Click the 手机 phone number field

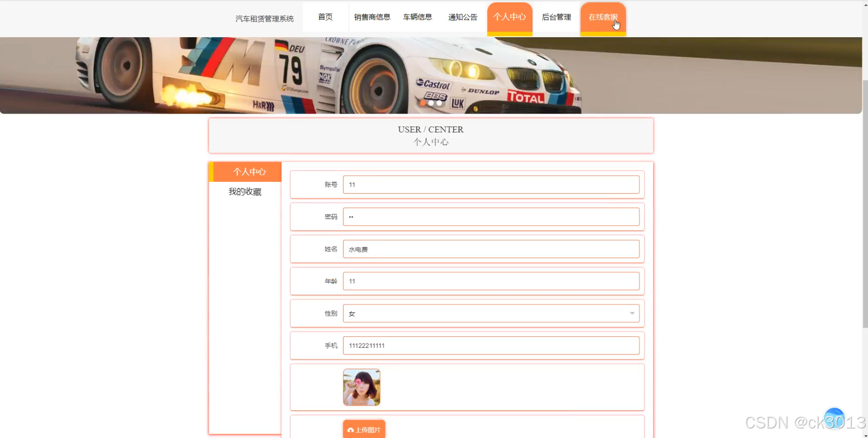(491, 345)
